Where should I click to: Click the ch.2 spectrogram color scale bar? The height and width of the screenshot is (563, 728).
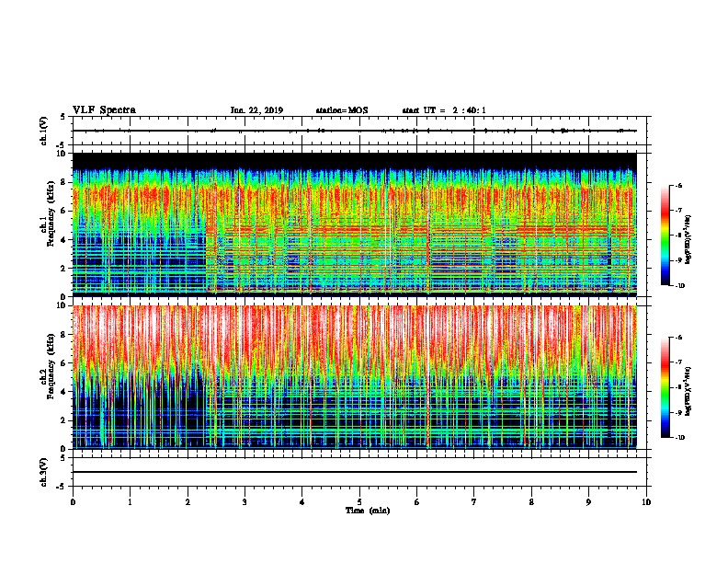(x=665, y=387)
